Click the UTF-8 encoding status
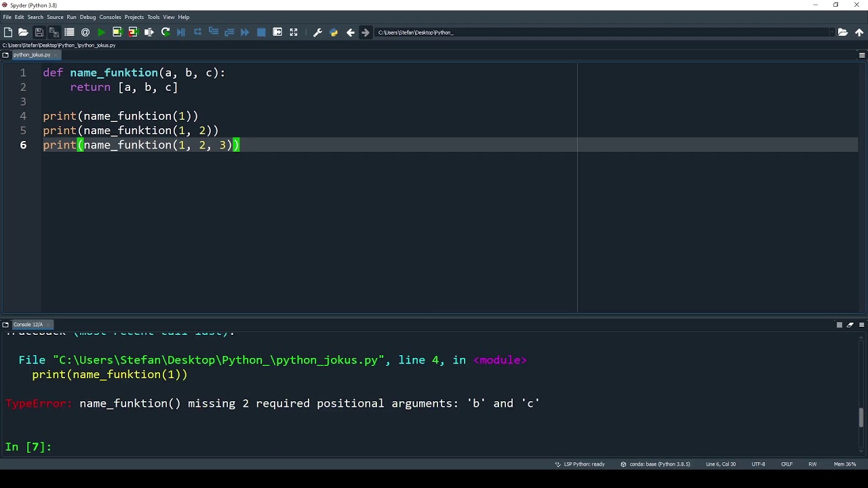 758,464
